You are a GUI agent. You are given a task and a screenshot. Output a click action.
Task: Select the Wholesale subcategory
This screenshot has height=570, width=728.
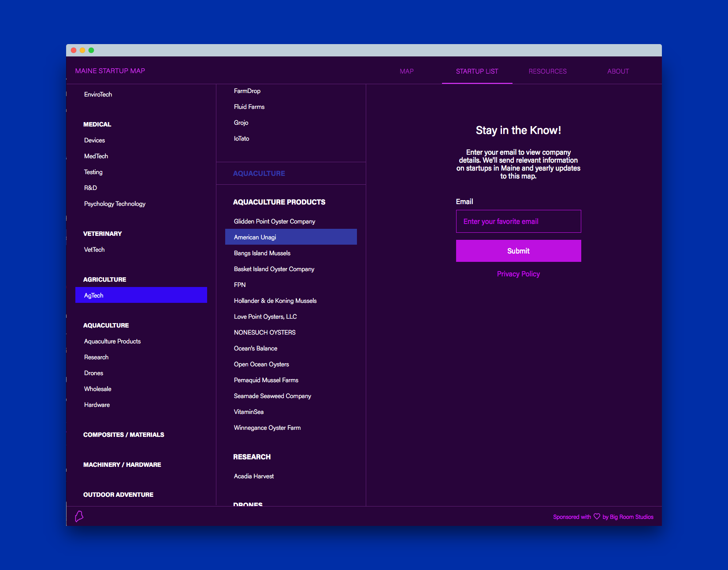[x=97, y=389]
